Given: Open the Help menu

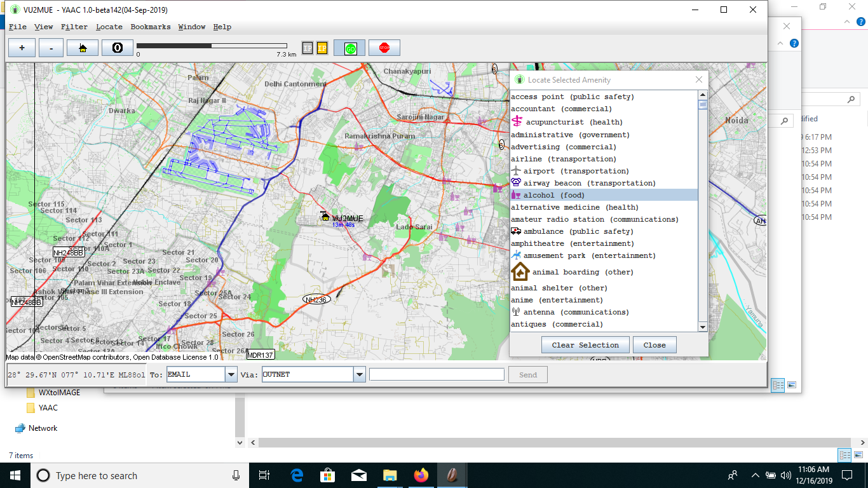Looking at the screenshot, I should tap(222, 27).
